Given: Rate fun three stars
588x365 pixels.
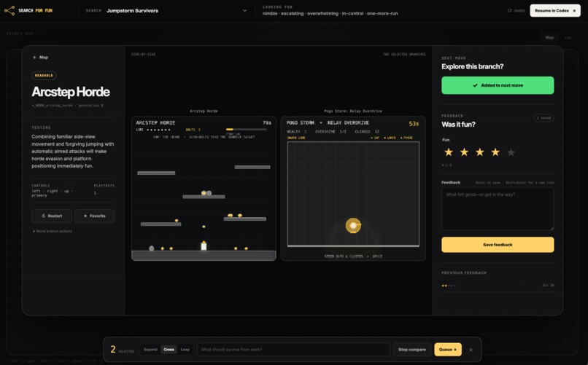Looking at the screenshot, I should pos(479,152).
